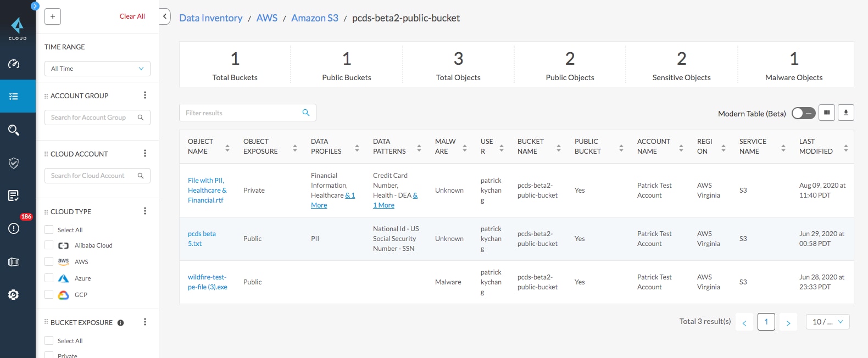
Task: Open Cloud Account options menu
Action: 145,154
